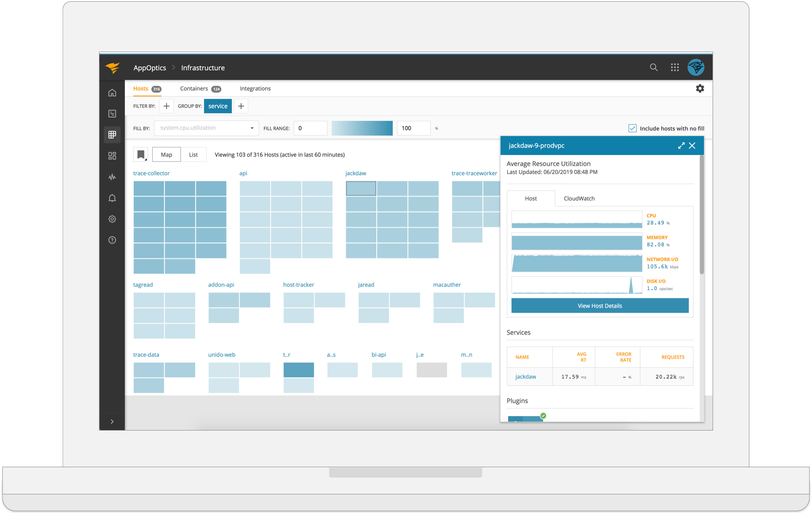Open the infrastructure grid icon in sidebar
Screen dimensions: 812x513
coord(112,134)
